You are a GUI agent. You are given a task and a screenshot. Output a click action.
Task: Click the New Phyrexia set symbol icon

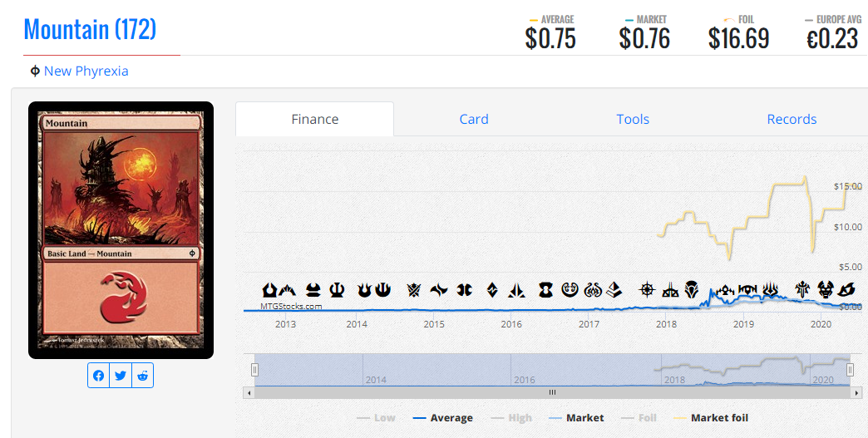coord(35,71)
